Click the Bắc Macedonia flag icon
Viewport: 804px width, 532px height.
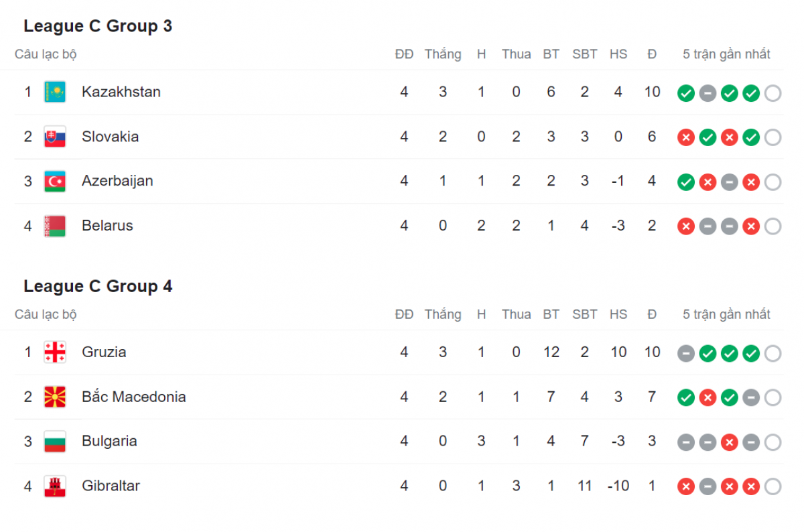[55, 397]
